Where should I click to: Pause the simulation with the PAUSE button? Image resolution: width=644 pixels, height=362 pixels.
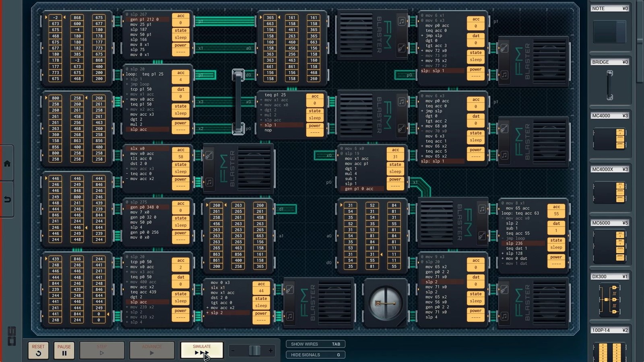tap(64, 350)
